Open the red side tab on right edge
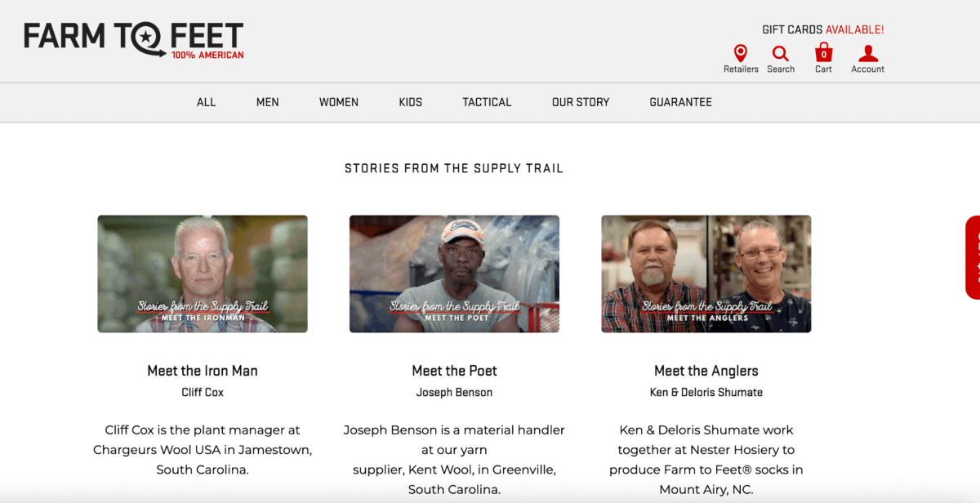 tap(973, 257)
